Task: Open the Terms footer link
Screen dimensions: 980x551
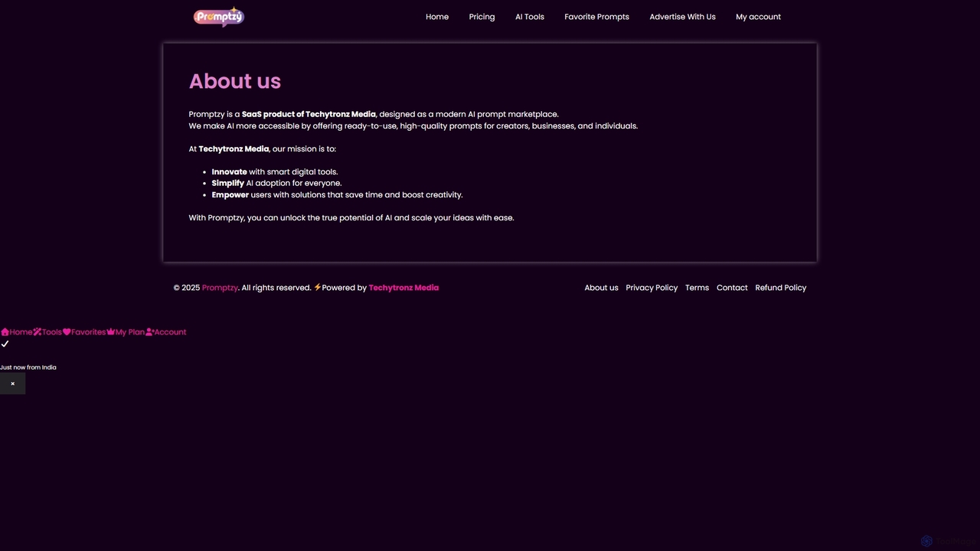Action: click(x=697, y=288)
